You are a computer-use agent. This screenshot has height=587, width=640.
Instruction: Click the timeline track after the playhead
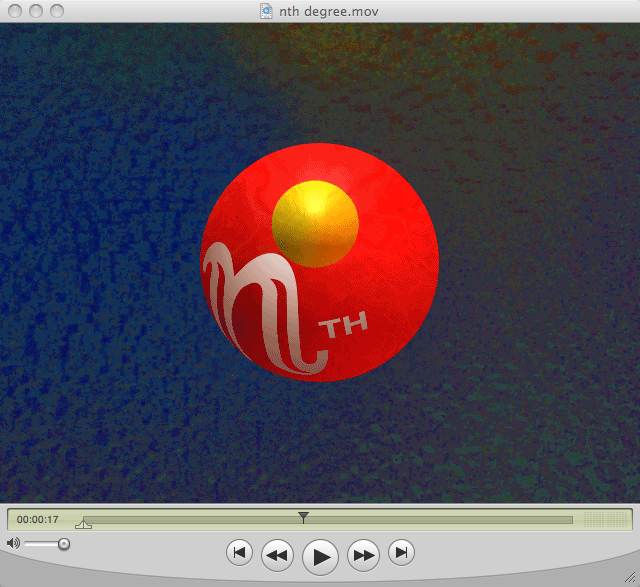(440, 520)
